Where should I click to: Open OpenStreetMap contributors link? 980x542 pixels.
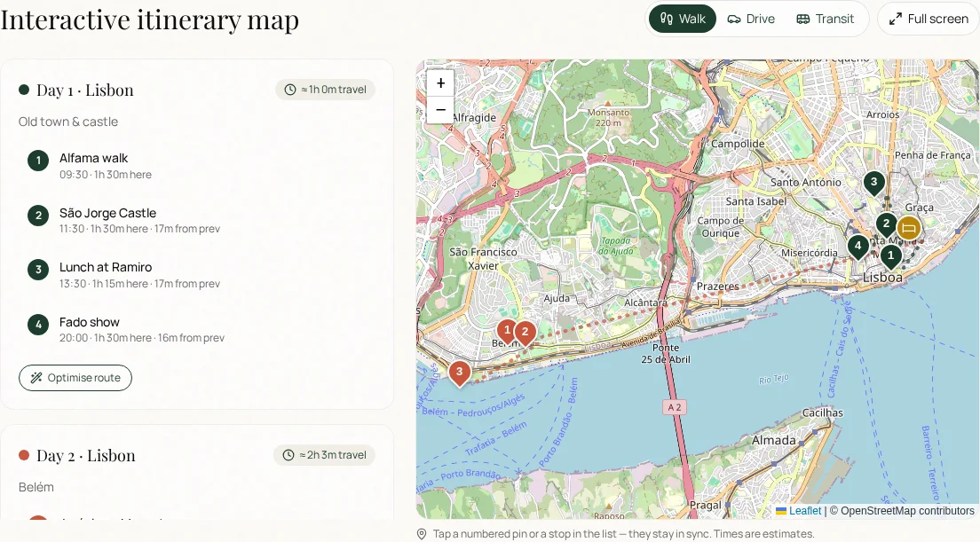907,511
